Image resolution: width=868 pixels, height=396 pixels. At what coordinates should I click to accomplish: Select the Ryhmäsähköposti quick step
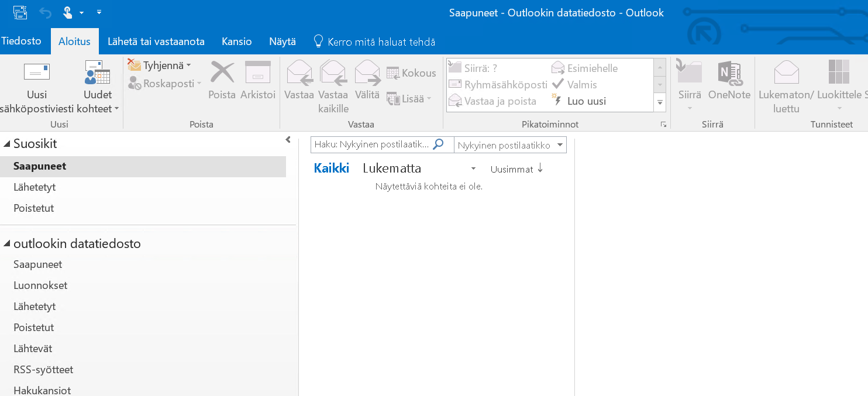coord(498,85)
